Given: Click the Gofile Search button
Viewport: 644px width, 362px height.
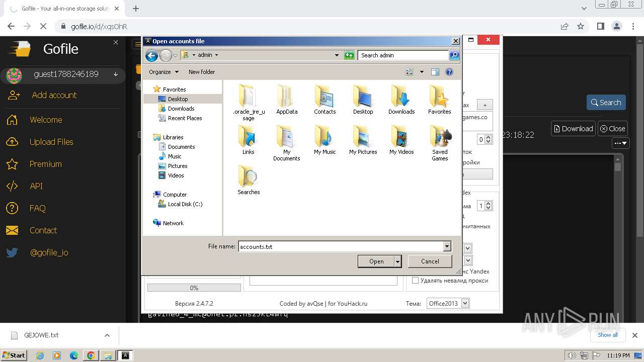Looking at the screenshot, I should point(606,103).
